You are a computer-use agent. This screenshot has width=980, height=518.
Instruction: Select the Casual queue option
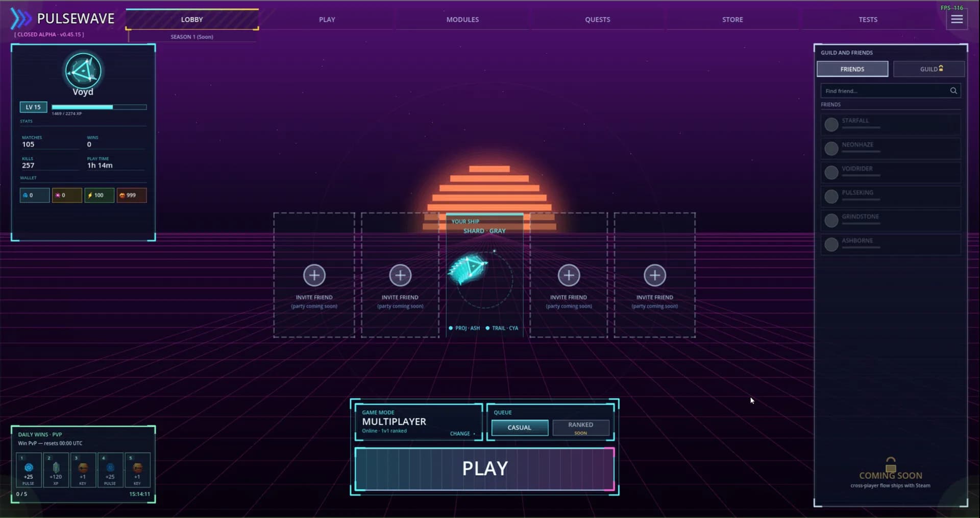tap(520, 428)
